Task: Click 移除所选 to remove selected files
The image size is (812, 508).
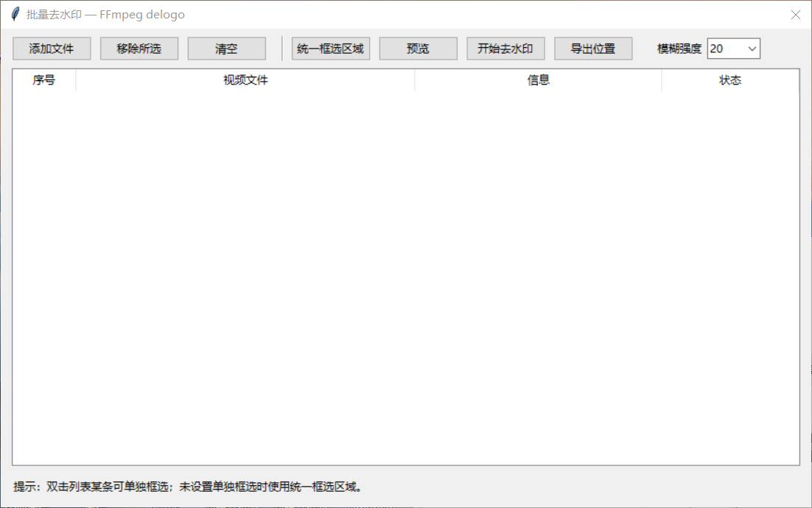Action: coord(139,49)
